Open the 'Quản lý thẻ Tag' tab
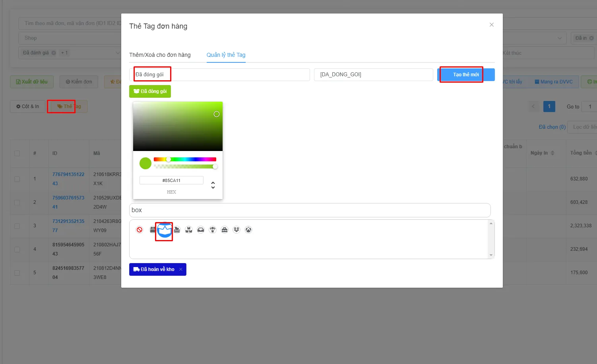This screenshot has height=364, width=597. [x=226, y=55]
